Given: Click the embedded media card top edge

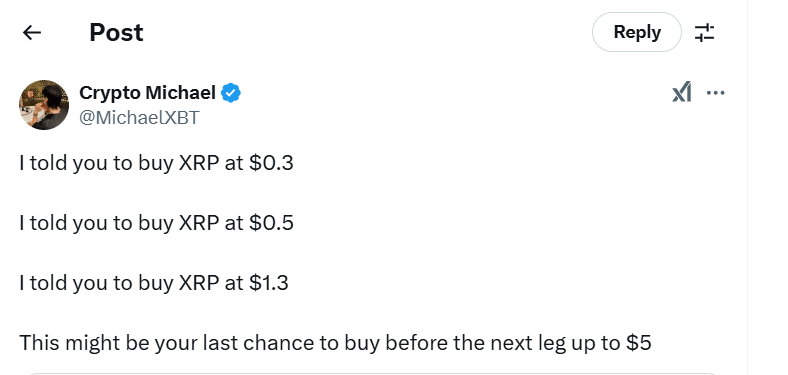Looking at the screenshot, I should click(x=373, y=373).
